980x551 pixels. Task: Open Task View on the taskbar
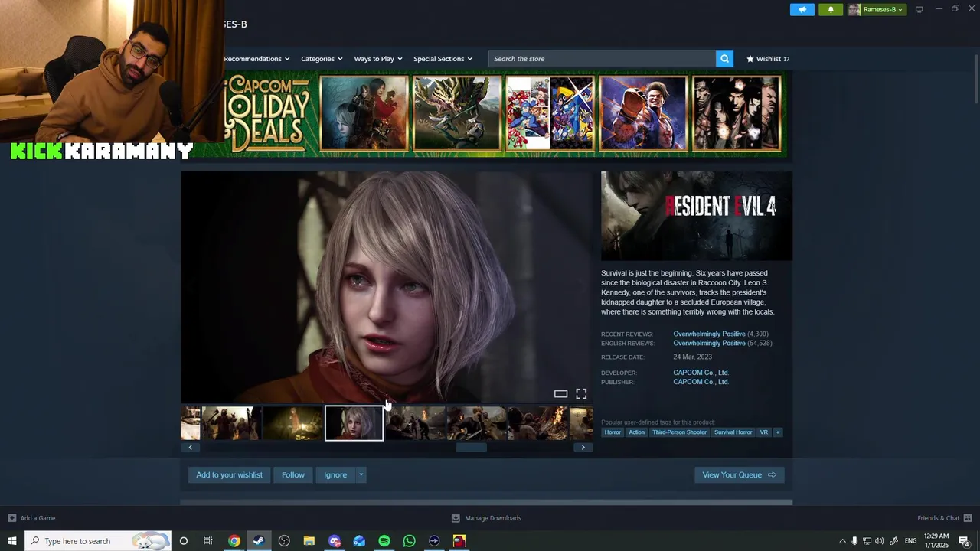(207, 541)
